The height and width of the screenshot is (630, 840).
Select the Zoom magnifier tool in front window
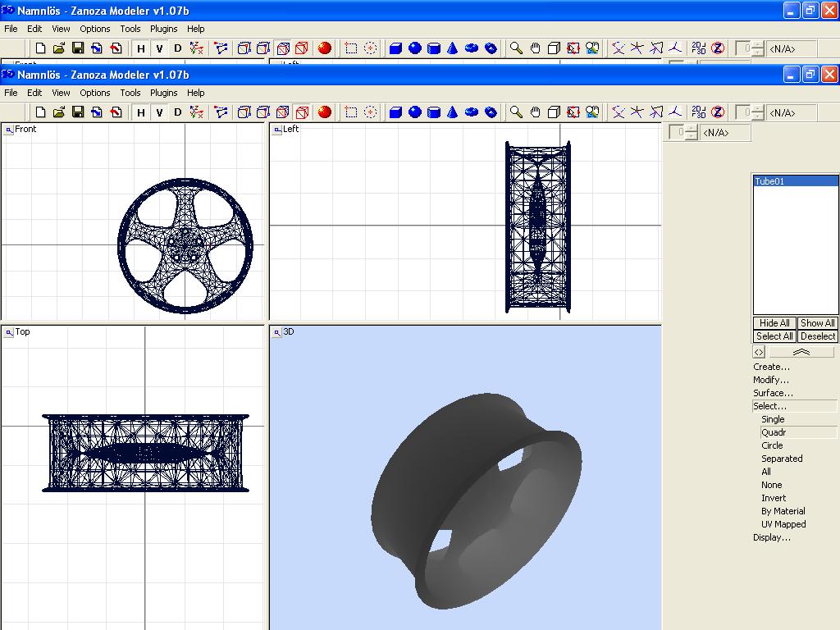(516, 112)
